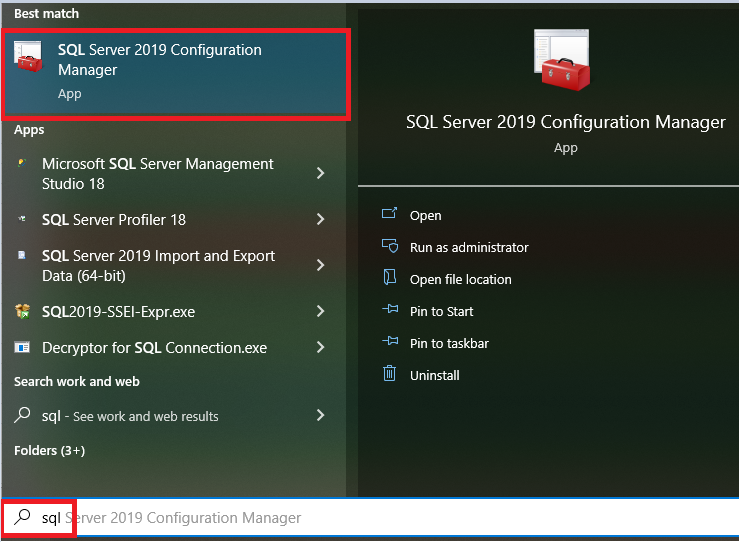Select Open file location
Image resolution: width=739 pixels, height=542 pixels.
pos(460,279)
